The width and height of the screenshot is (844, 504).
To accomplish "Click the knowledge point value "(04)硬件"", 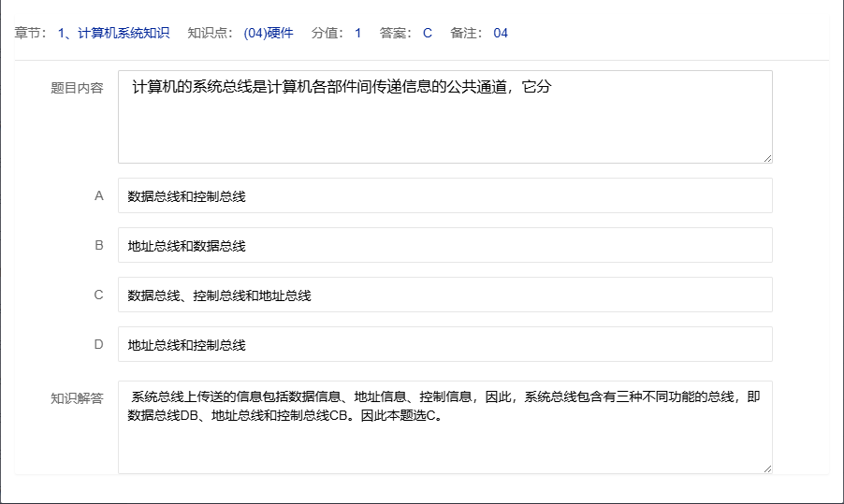I will point(269,34).
